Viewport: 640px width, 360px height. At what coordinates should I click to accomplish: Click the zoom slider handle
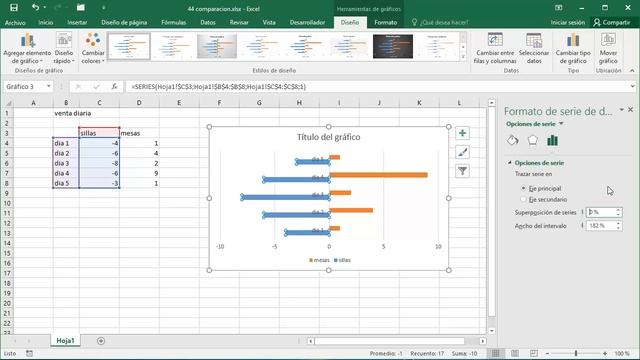[576, 353]
